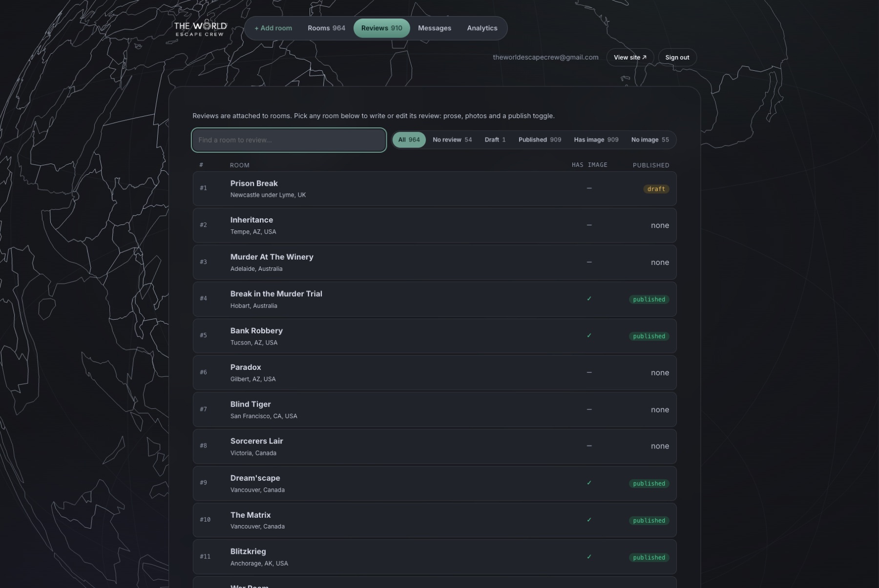This screenshot has height=588, width=879.
Task: Open the Sorcerers Lair room row
Action: pos(435,446)
